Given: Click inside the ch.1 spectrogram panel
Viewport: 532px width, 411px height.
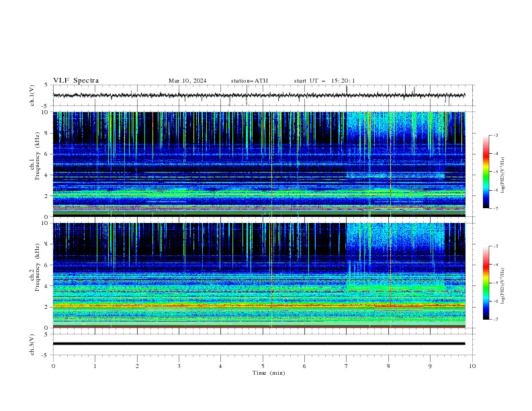Looking at the screenshot, I should [259, 164].
